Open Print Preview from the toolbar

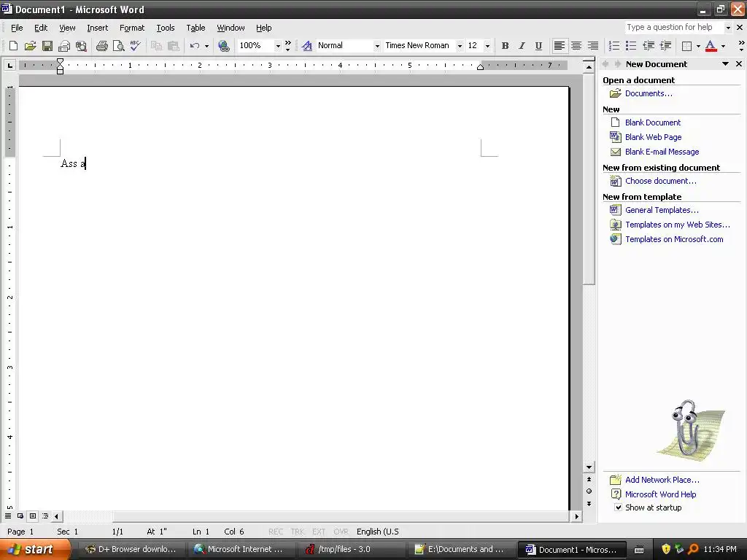pos(119,46)
